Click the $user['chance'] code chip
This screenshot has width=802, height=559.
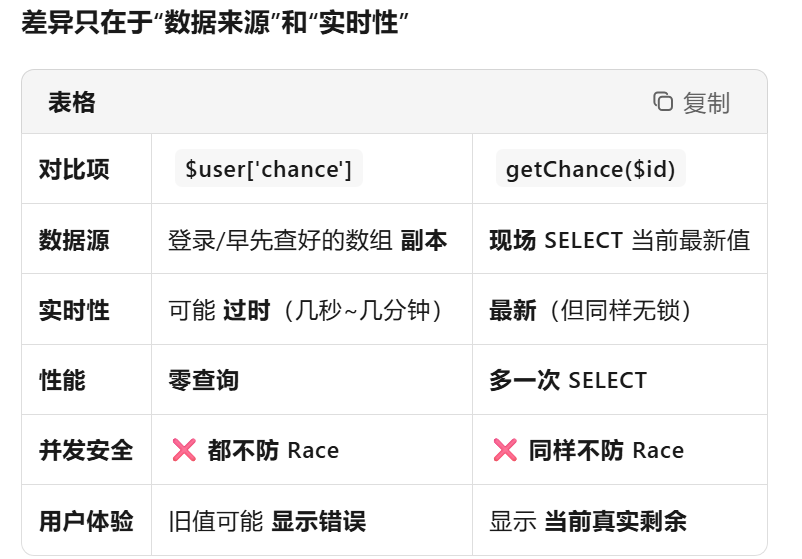coord(268,170)
